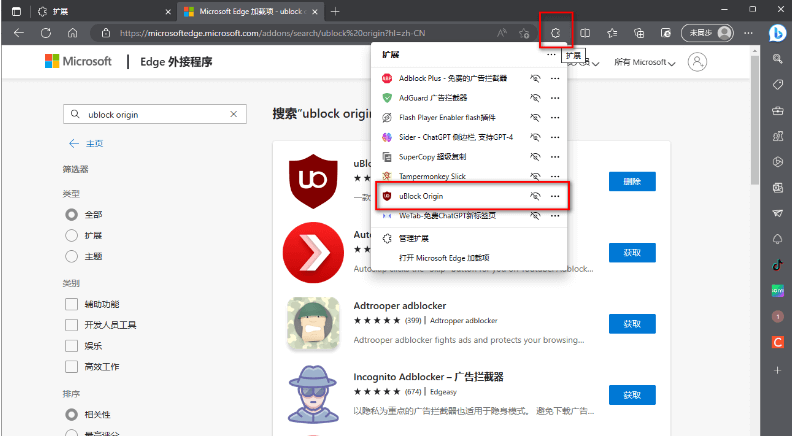Image resolution: width=792 pixels, height=436 pixels.
Task: Select the 相关性 sort radio button
Action: (71, 414)
